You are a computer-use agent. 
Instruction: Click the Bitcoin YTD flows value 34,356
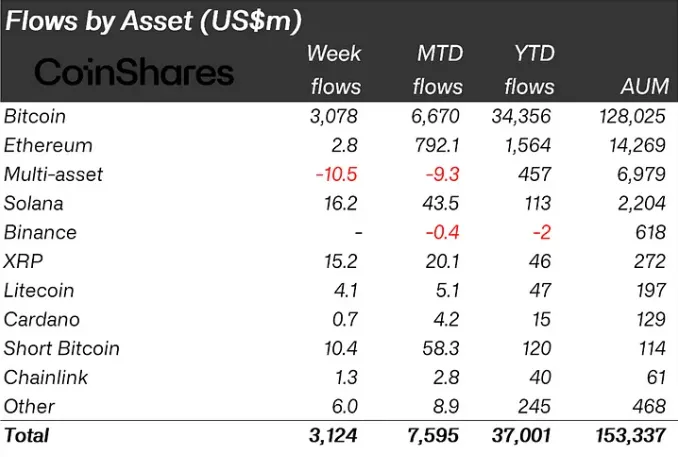(x=521, y=116)
